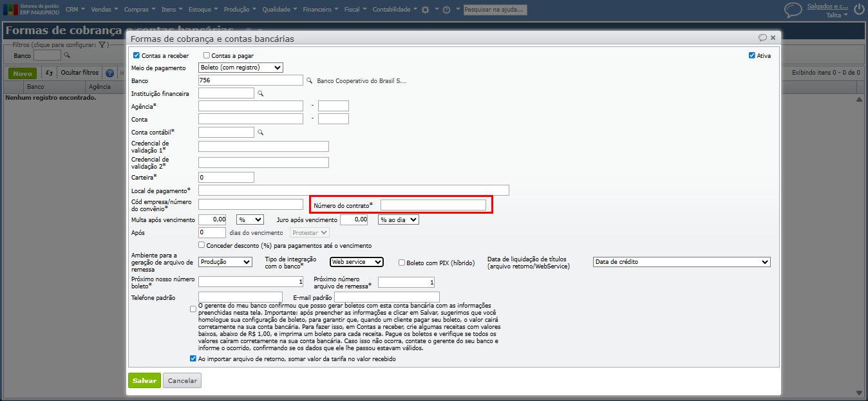Toggle somar valor da tarifa checkbox
868x401 pixels.
pyautogui.click(x=193, y=359)
